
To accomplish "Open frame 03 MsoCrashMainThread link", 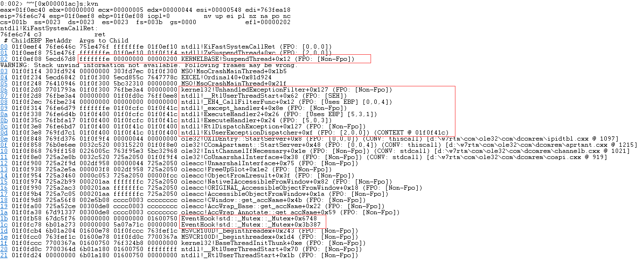I will [x=4, y=71].
